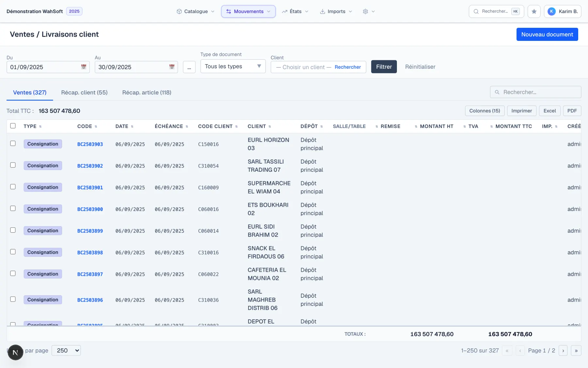Sort by DÉPÔT column arrow icon
The image size is (588, 368).
coord(321,127)
